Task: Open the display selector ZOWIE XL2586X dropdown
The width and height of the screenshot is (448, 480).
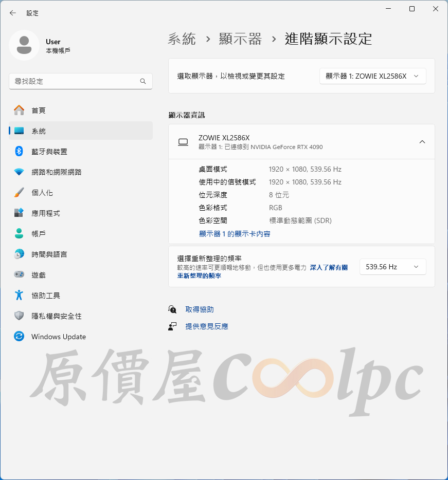Action: [372, 76]
